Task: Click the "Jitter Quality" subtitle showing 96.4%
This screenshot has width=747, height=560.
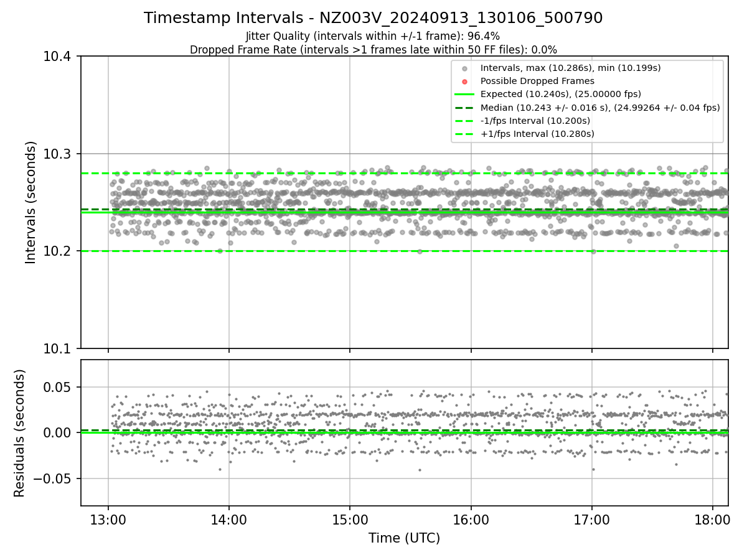Action: [x=374, y=36]
